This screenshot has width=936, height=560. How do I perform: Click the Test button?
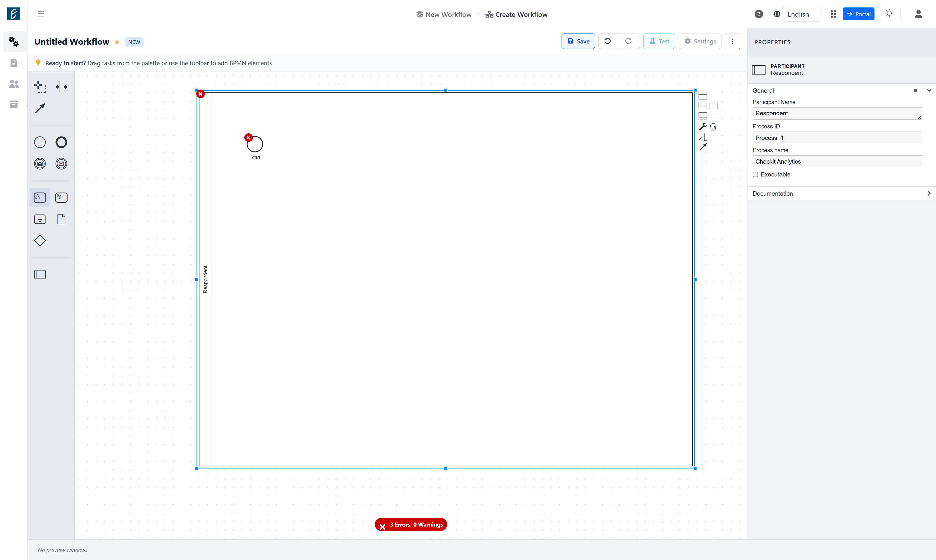click(659, 41)
